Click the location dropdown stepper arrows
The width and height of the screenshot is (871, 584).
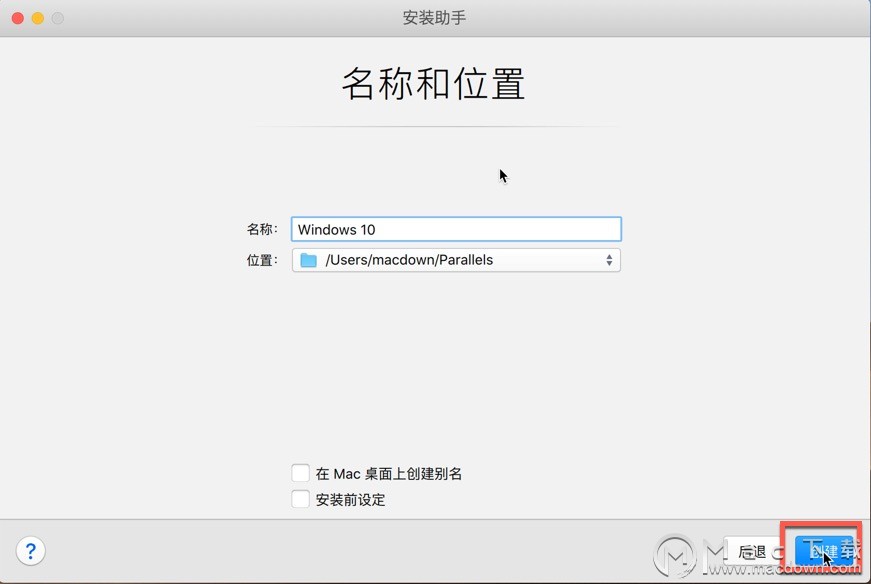click(x=609, y=260)
